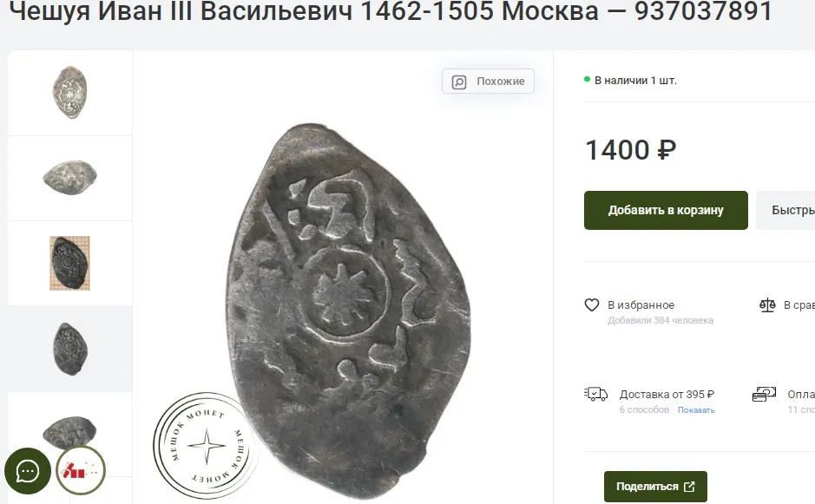Add coin to В избранное

[641, 305]
